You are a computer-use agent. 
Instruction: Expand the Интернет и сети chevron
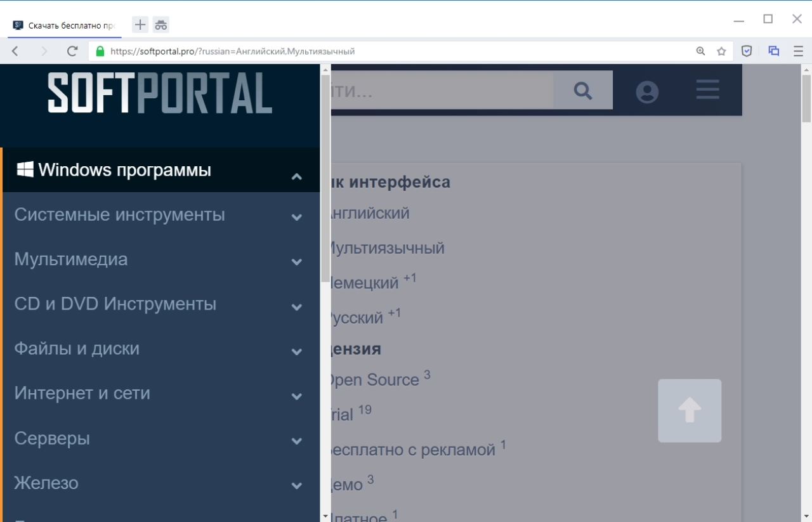click(297, 396)
